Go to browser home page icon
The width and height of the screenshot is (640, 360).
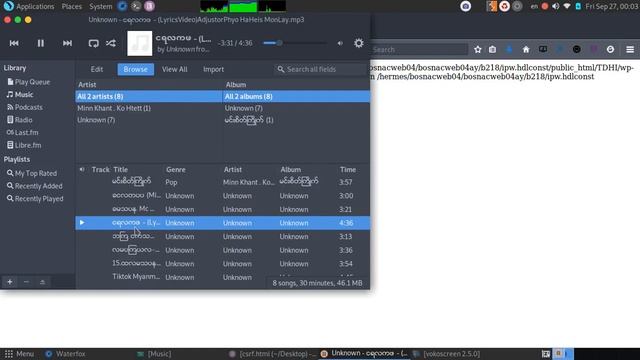(x=526, y=49)
